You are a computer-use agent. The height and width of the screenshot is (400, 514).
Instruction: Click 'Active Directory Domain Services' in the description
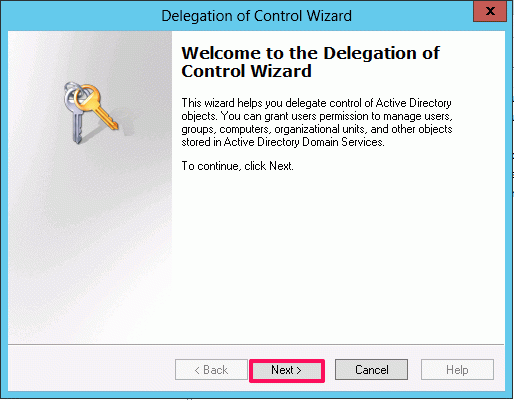coord(304,142)
